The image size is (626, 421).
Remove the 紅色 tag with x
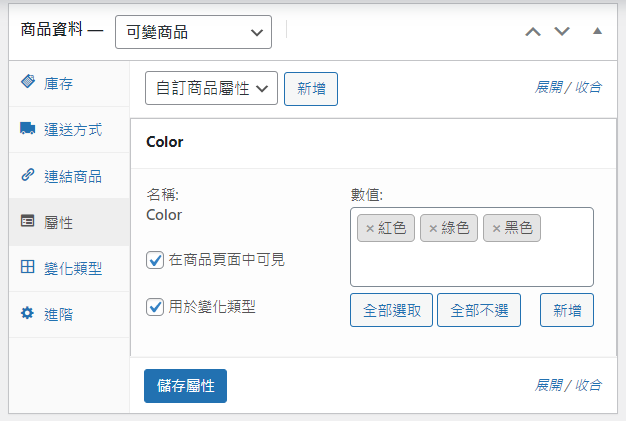pos(370,229)
